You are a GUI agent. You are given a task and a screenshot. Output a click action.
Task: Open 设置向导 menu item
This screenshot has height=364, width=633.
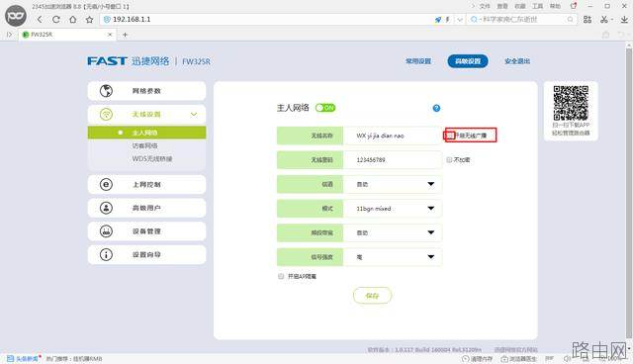pos(146,254)
